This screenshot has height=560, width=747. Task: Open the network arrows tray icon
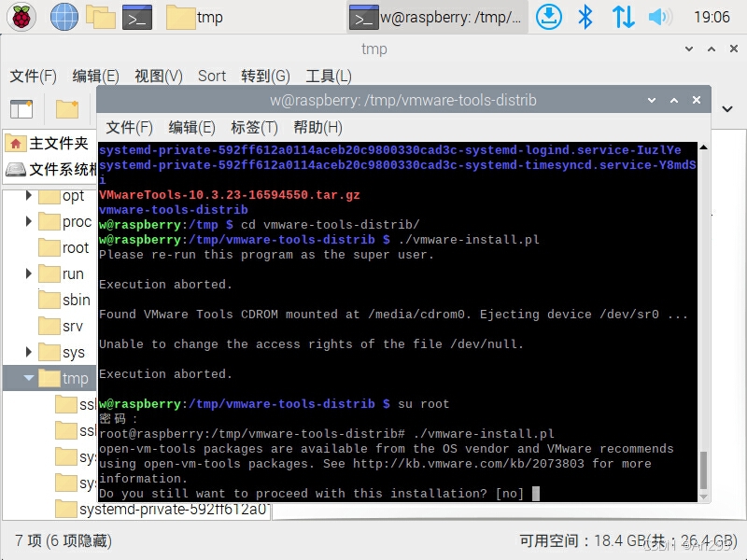click(623, 17)
